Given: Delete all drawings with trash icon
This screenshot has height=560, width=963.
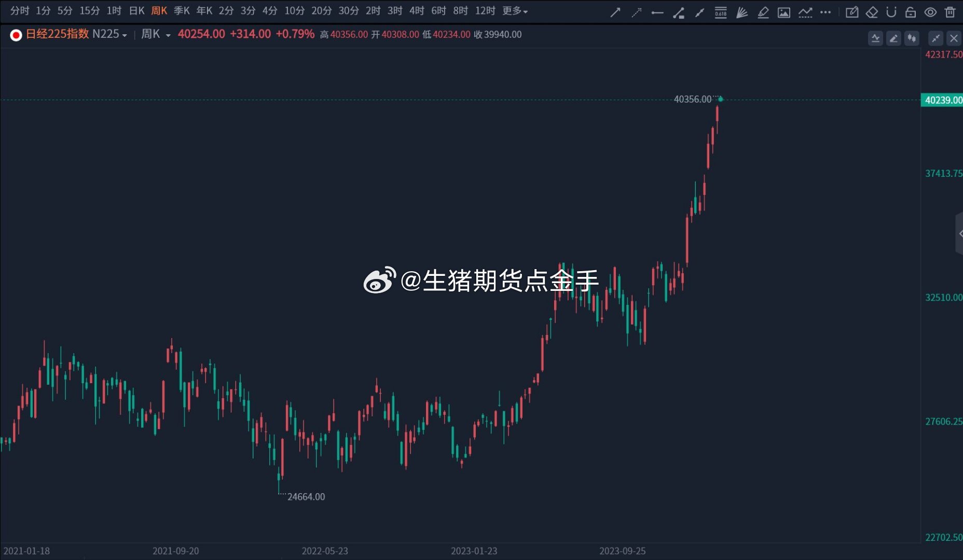Looking at the screenshot, I should pyautogui.click(x=950, y=12).
